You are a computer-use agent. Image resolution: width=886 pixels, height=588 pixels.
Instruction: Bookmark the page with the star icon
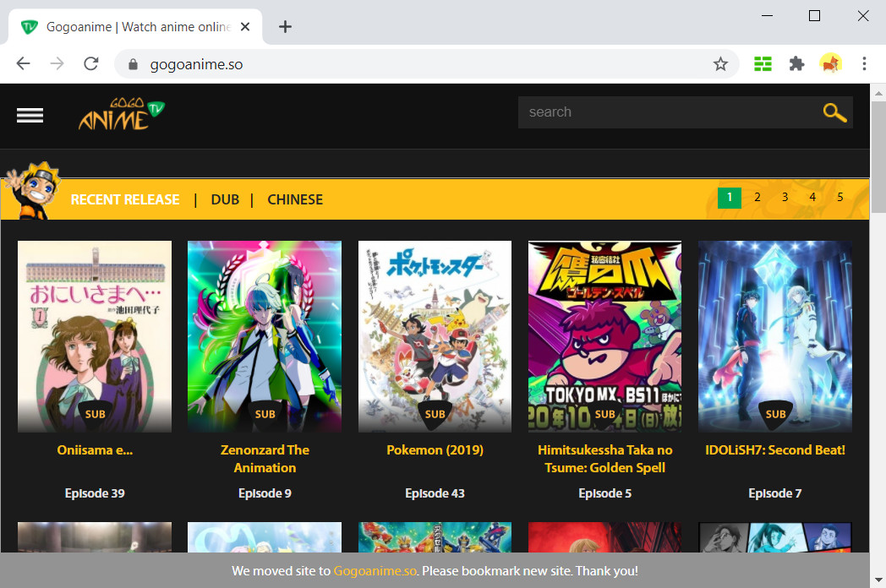721,63
